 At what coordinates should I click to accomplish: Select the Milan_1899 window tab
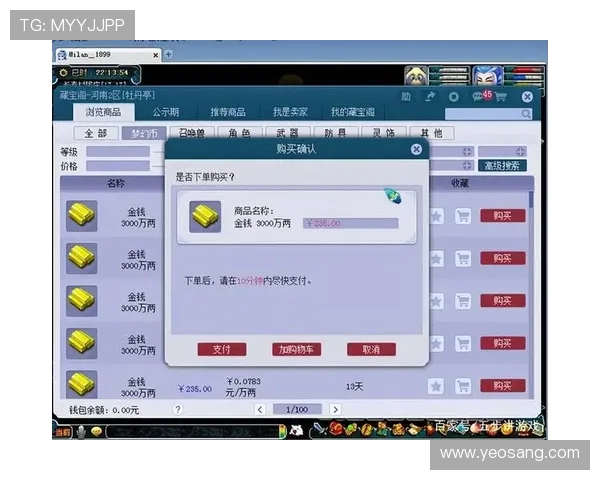coord(107,55)
